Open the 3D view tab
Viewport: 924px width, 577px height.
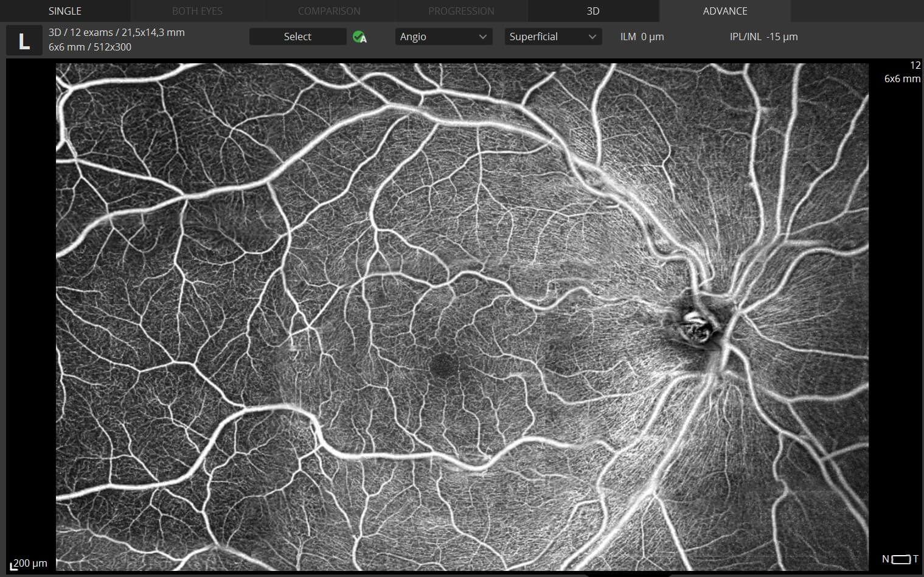(592, 10)
